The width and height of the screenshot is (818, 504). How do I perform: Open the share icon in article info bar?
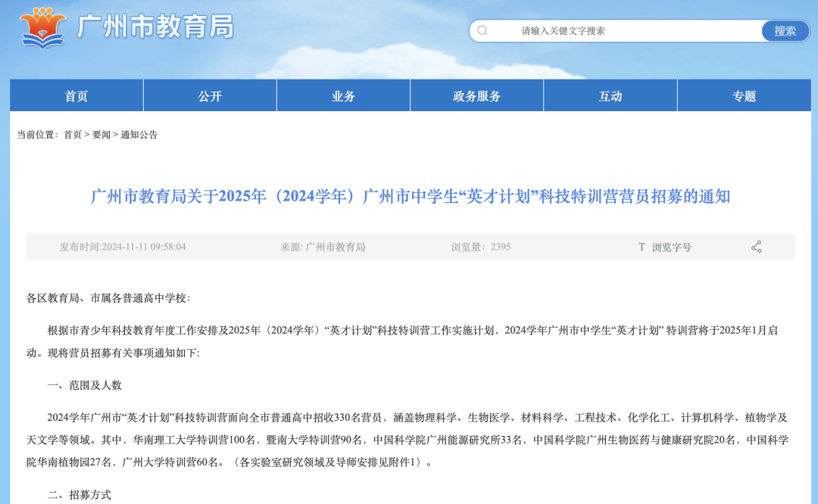pyautogui.click(x=756, y=247)
